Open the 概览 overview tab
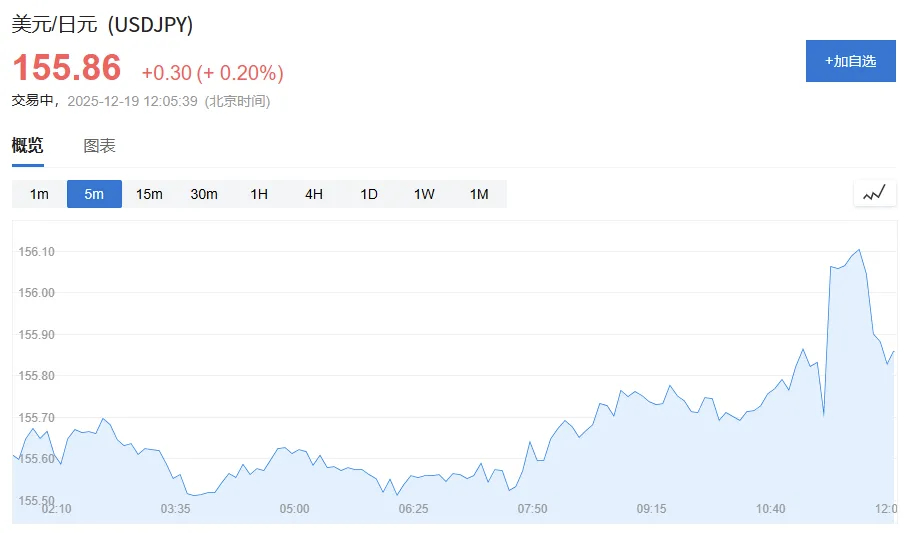 click(x=27, y=145)
